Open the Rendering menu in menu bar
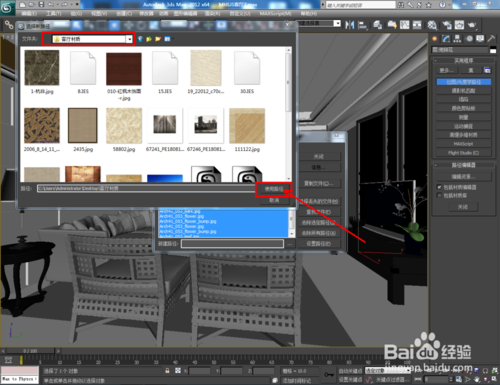Viewport: 500px width, 385px height. pos(212,13)
